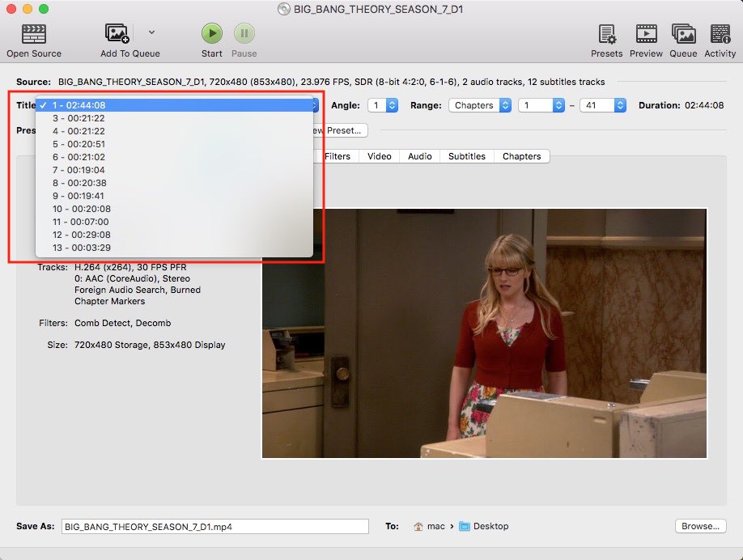The width and height of the screenshot is (743, 560).
Task: Pick title 11 - 00:07:00 entry
Action: click(81, 222)
